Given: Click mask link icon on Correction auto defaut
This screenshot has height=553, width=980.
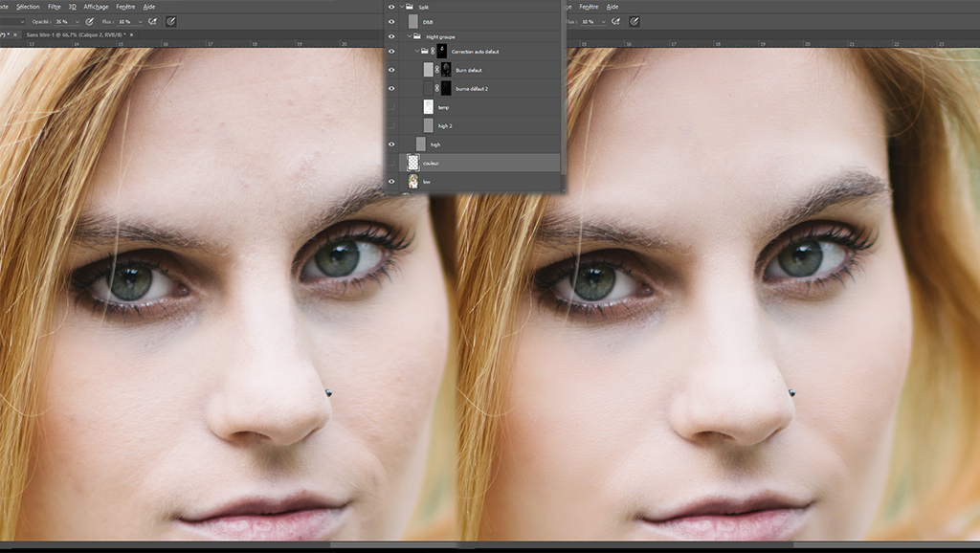Looking at the screenshot, I should click(x=433, y=52).
